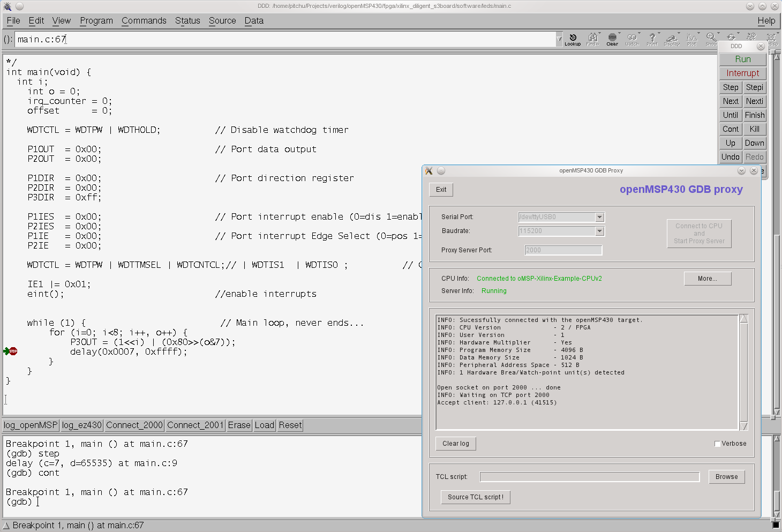The height and width of the screenshot is (532, 782).
Task: Click the Clear breakpoint stop-sign icon
Action: (612, 39)
